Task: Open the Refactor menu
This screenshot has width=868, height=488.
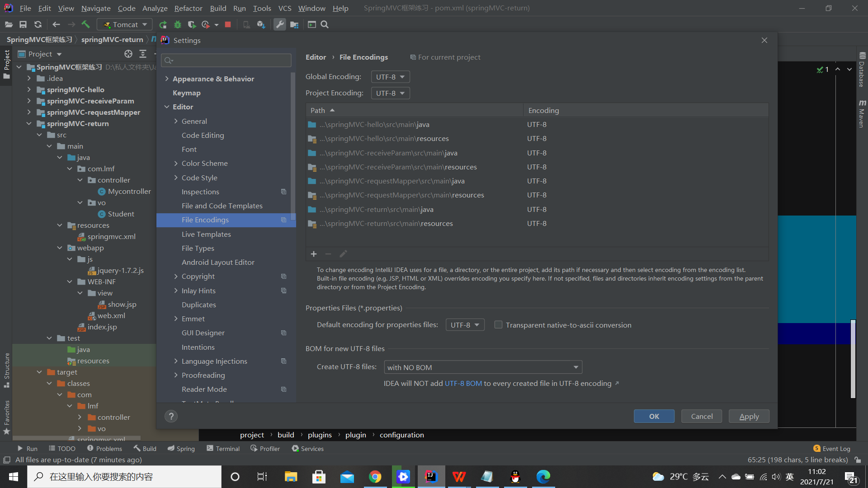Action: point(188,8)
